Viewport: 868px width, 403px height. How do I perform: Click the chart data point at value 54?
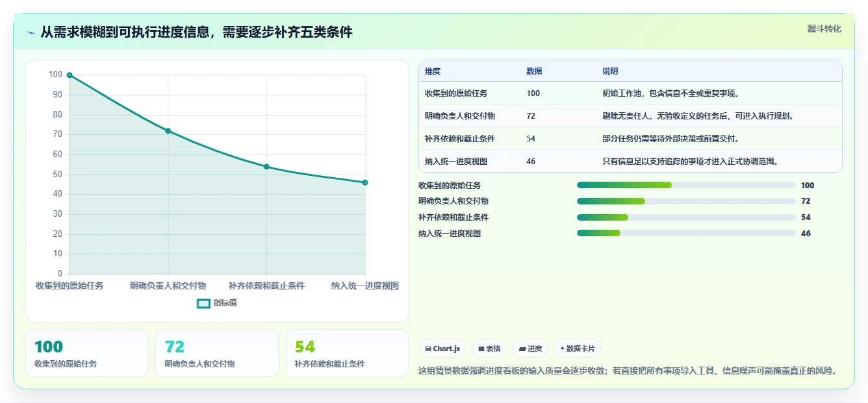pyautogui.click(x=266, y=167)
